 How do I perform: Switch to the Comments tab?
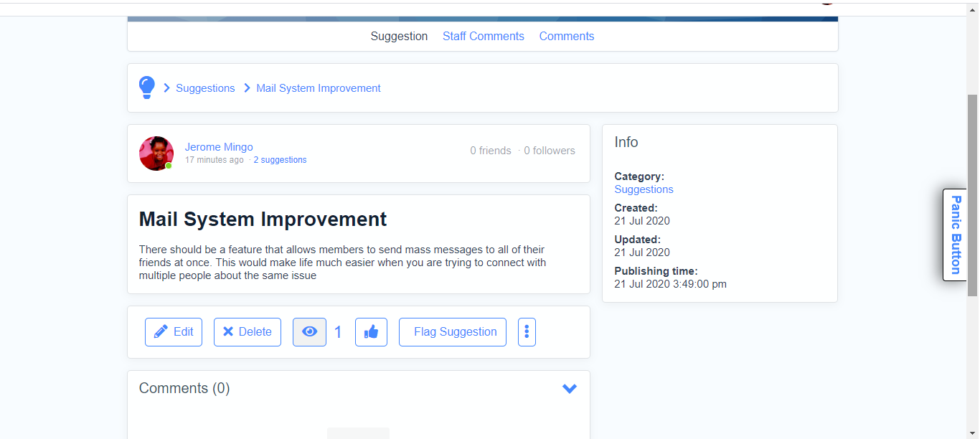(x=566, y=37)
